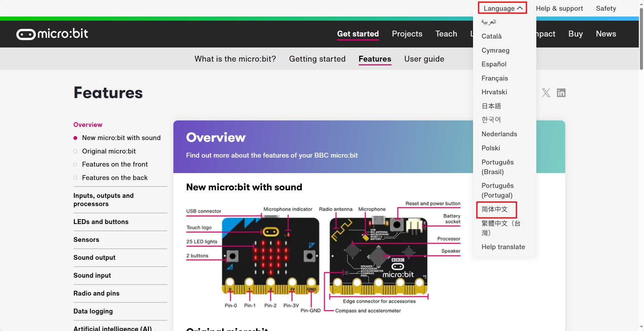Viewport: 644px width, 331px height.
Task: Click 'Processor' diagram label
Action: click(x=449, y=239)
